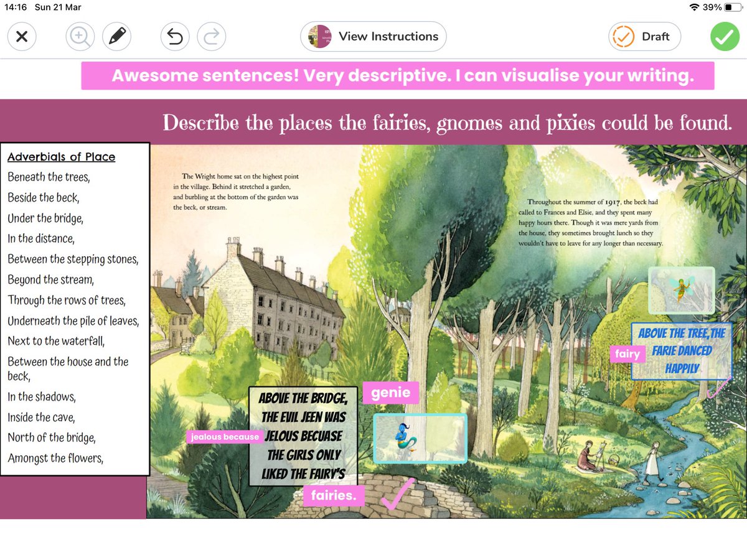Close the activity with the X icon

[x=22, y=37]
